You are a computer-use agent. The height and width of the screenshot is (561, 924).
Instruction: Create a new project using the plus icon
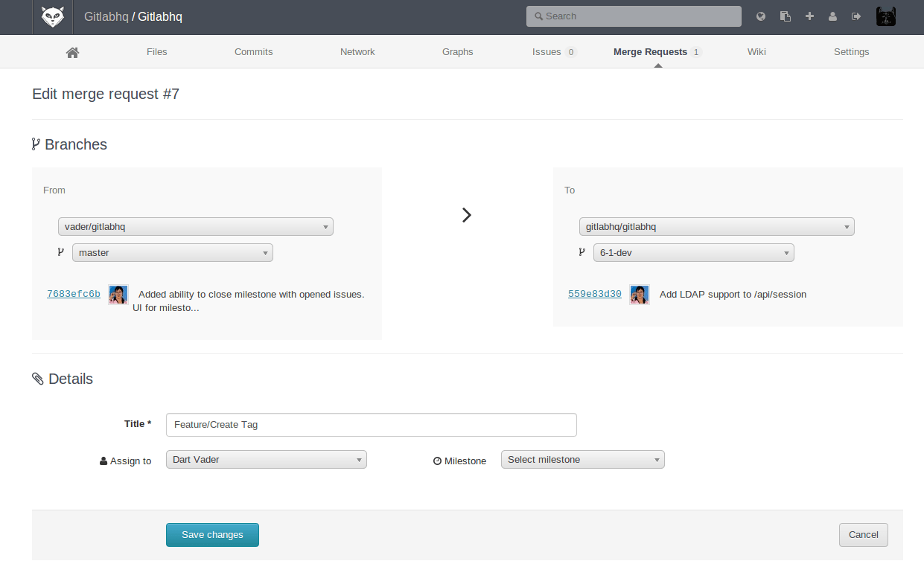809,16
